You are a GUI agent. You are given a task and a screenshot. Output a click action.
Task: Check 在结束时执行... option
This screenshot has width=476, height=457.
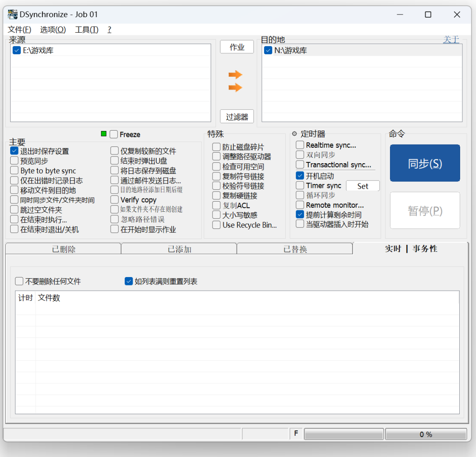click(14, 219)
